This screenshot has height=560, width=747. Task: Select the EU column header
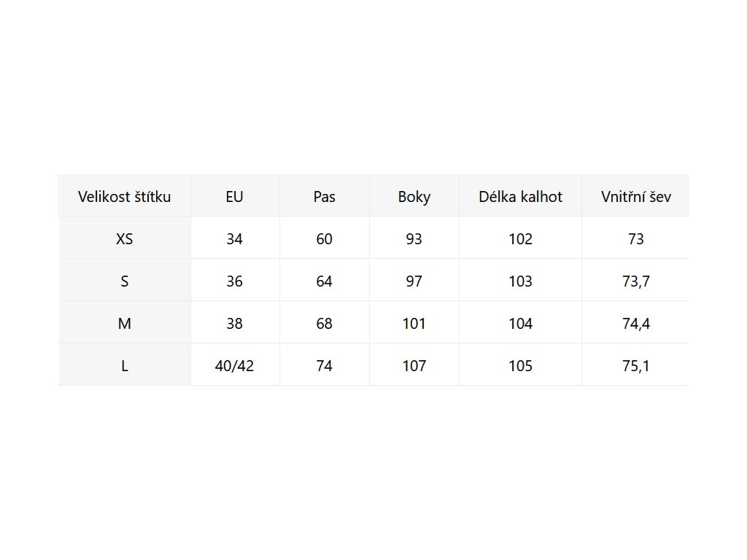pyautogui.click(x=234, y=197)
